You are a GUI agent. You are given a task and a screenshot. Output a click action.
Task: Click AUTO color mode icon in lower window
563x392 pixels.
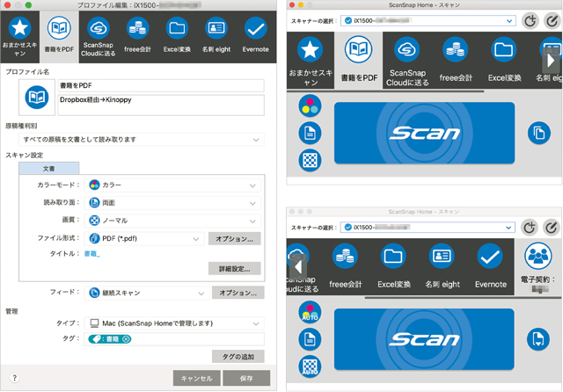click(310, 312)
